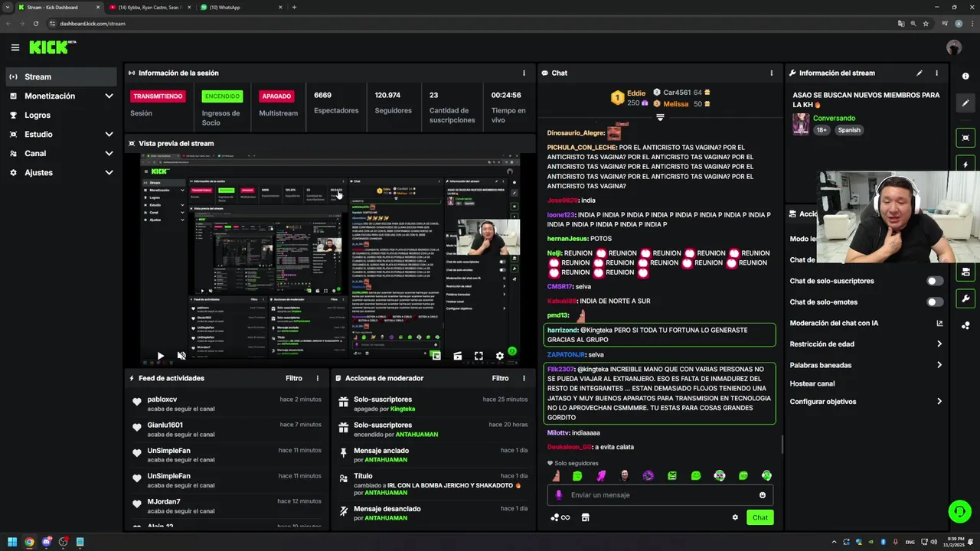
Task: Collapse the chat leaderboard chevron
Action: (x=660, y=118)
